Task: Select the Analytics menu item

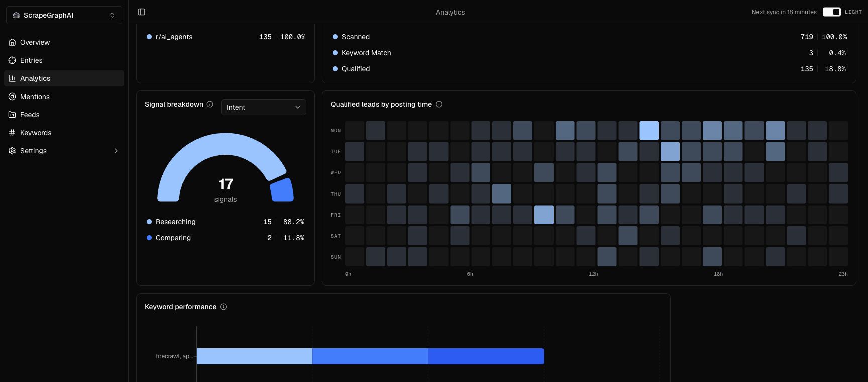Action: (64, 78)
